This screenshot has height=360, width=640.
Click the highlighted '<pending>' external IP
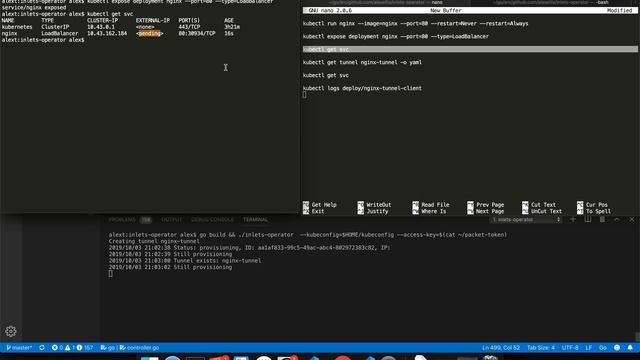coord(149,33)
